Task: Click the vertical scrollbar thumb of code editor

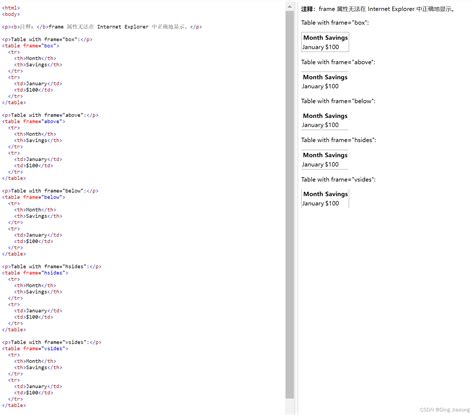Action: pos(290,205)
